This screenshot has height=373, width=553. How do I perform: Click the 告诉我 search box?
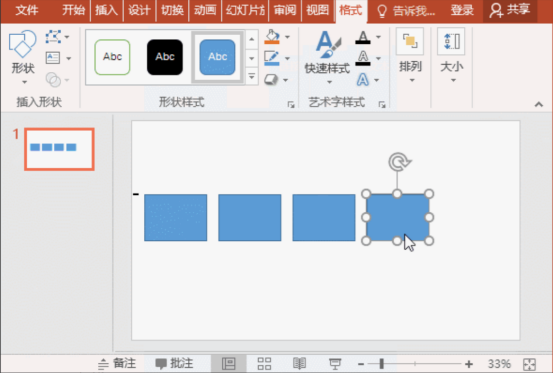[406, 11]
